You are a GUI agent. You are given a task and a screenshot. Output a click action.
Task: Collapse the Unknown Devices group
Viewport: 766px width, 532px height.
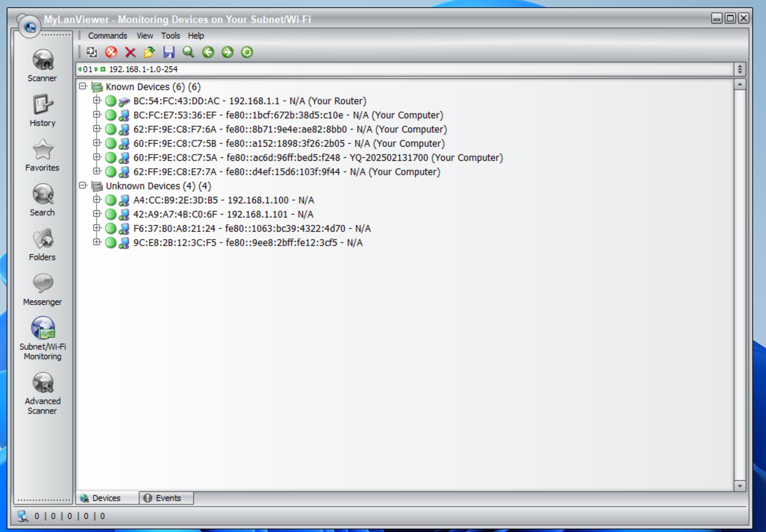tap(83, 185)
